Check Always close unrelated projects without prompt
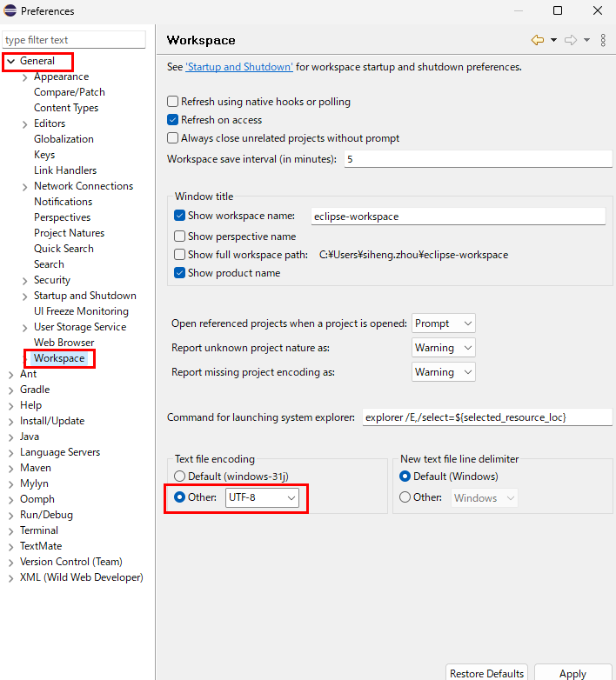The width and height of the screenshot is (616, 680). pyautogui.click(x=172, y=138)
